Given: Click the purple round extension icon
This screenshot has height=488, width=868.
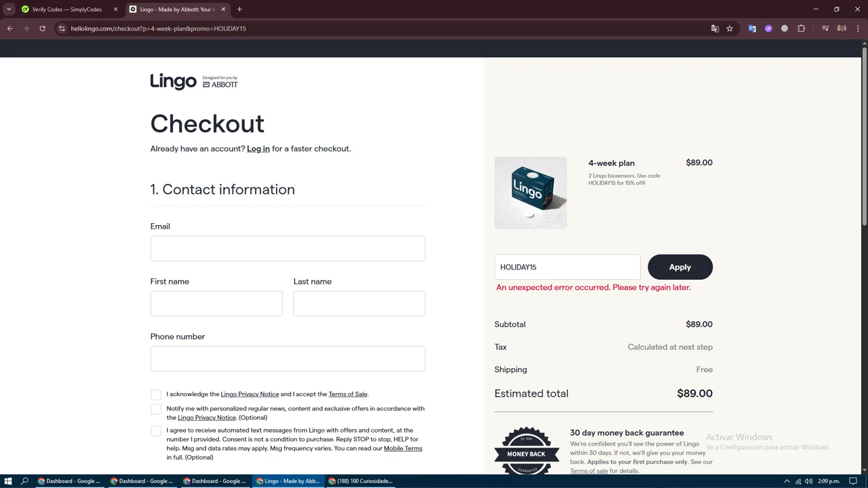Looking at the screenshot, I should (768, 28).
